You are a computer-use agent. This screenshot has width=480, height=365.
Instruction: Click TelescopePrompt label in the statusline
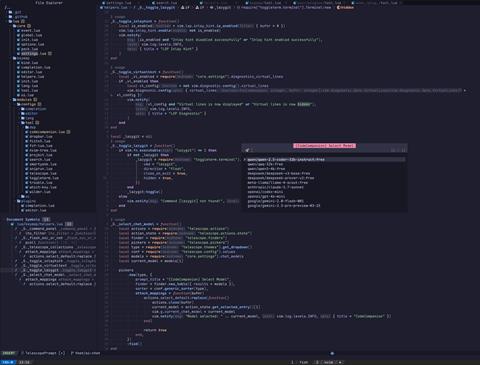[41, 353]
